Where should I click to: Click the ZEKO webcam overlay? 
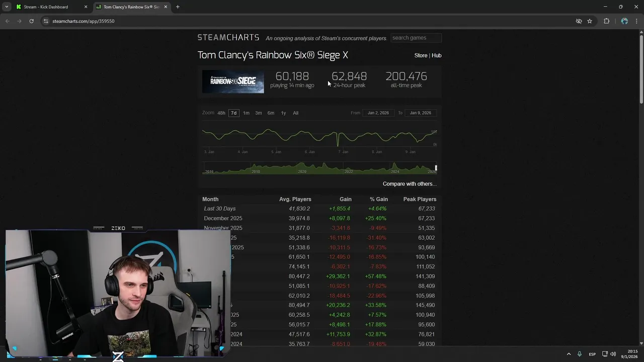(x=118, y=293)
